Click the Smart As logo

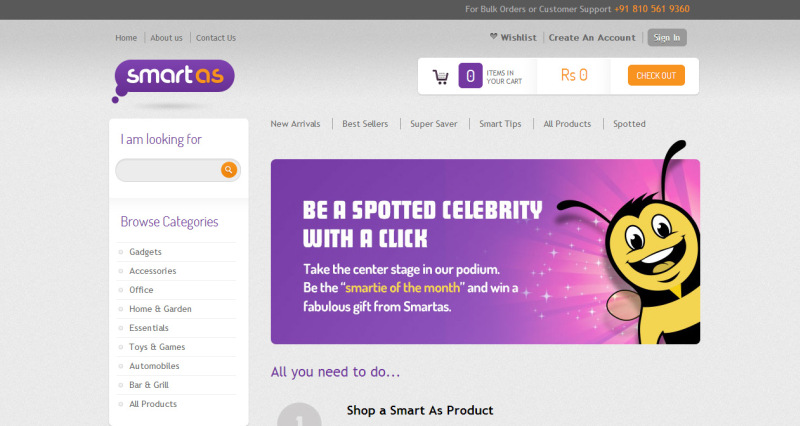point(174,77)
